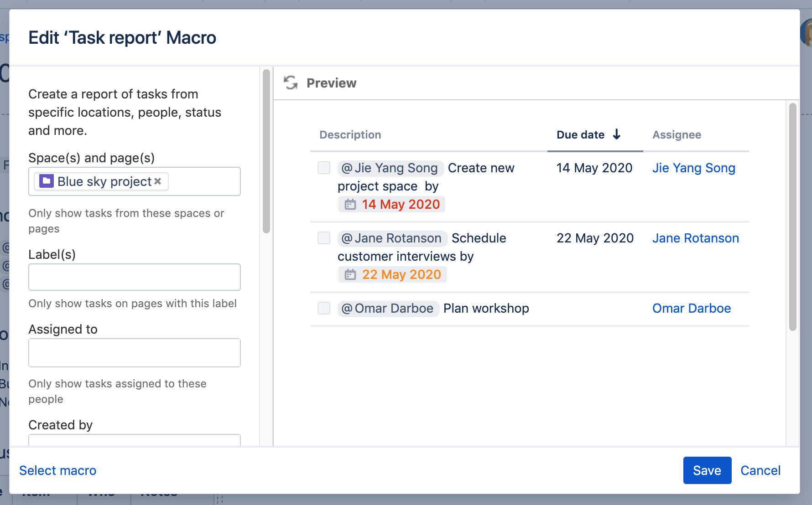The image size is (812, 505).
Task: Sort by the Assignee column header
Action: [x=677, y=135]
